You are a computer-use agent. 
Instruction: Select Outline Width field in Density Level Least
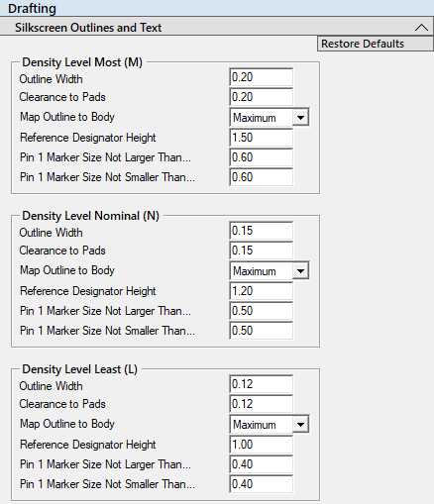click(x=261, y=384)
